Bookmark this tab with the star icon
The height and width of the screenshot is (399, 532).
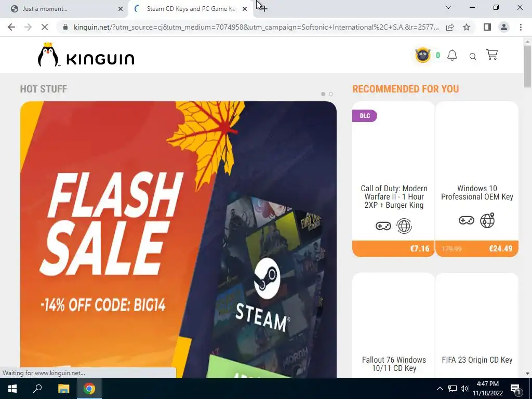pyautogui.click(x=467, y=27)
